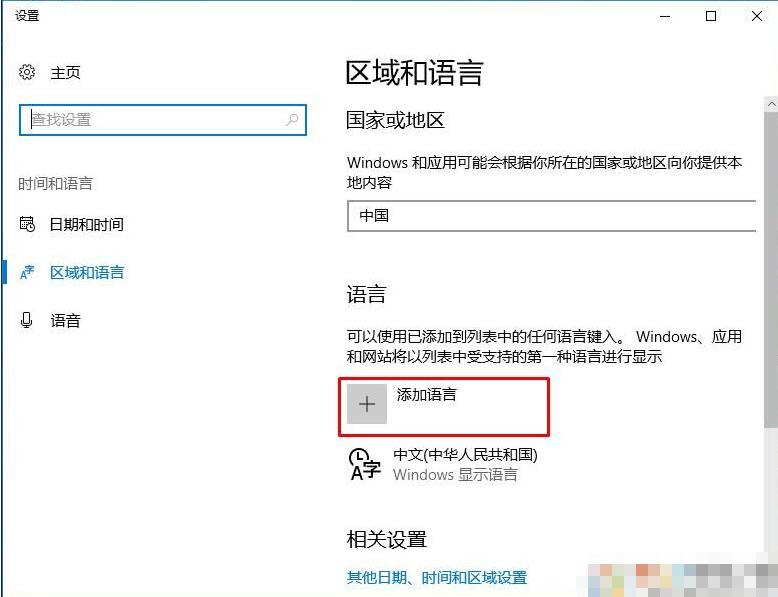Click the 添加语言 text label

(x=427, y=395)
